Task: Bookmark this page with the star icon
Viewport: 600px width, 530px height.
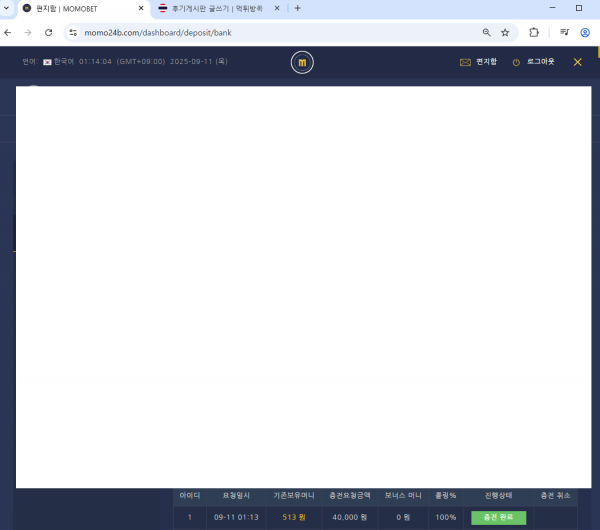Action: (505, 32)
